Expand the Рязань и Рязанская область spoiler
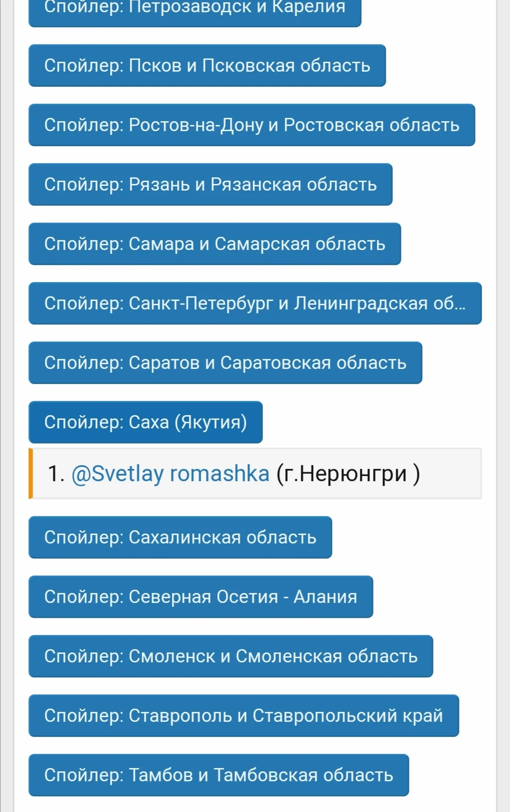 click(x=210, y=184)
